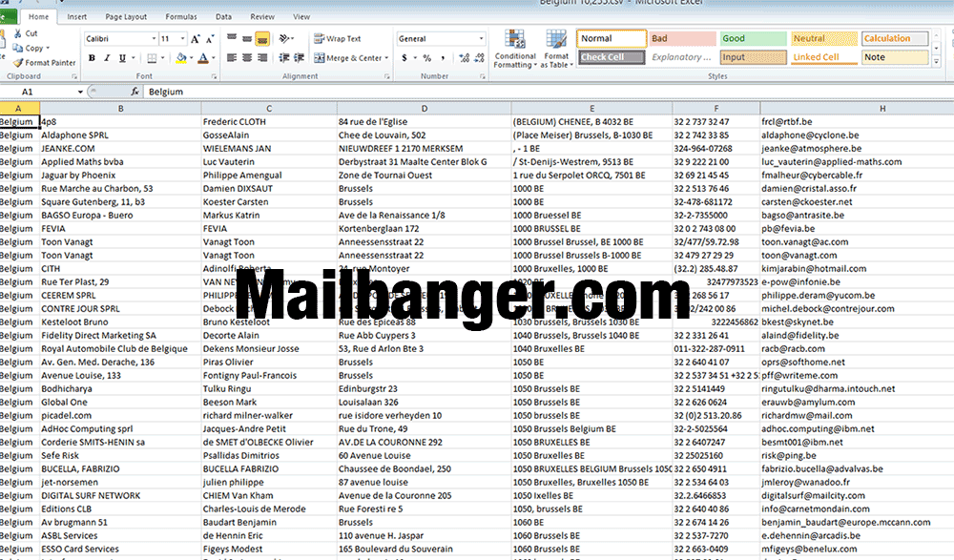
Task: Apply the red Font Color
Action: [203, 58]
